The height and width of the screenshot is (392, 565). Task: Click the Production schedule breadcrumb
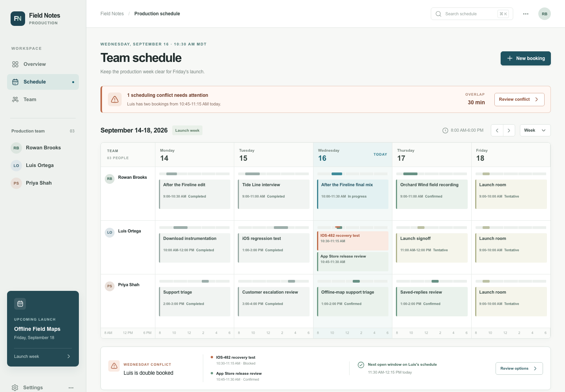(157, 14)
